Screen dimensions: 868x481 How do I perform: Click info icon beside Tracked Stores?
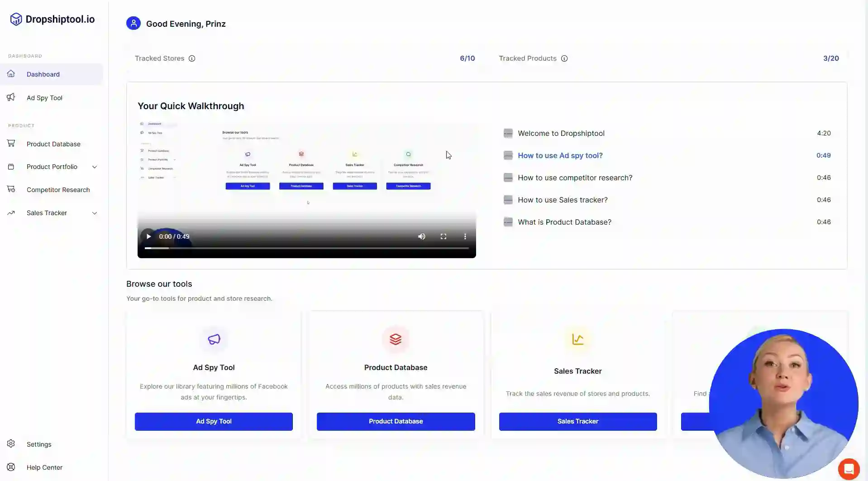pyautogui.click(x=192, y=58)
